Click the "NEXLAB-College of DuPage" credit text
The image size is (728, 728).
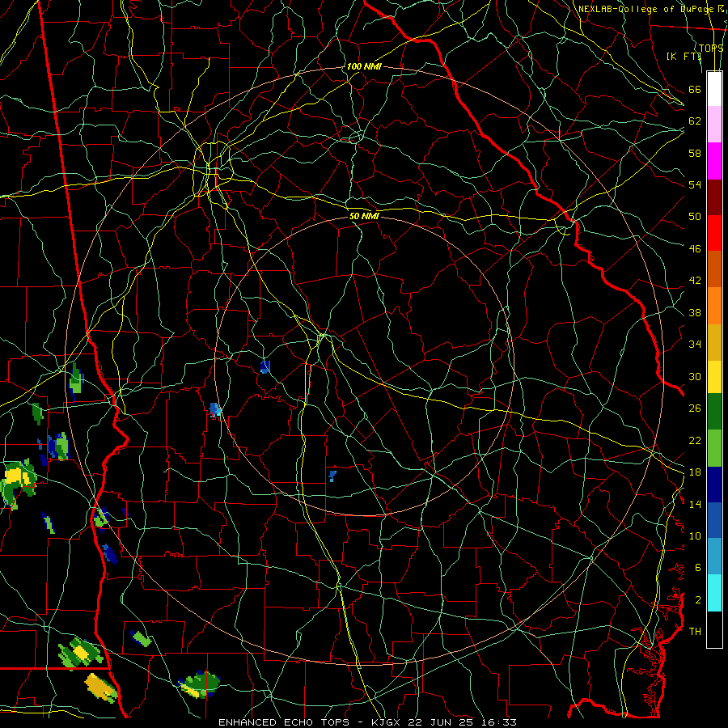tap(646, 9)
